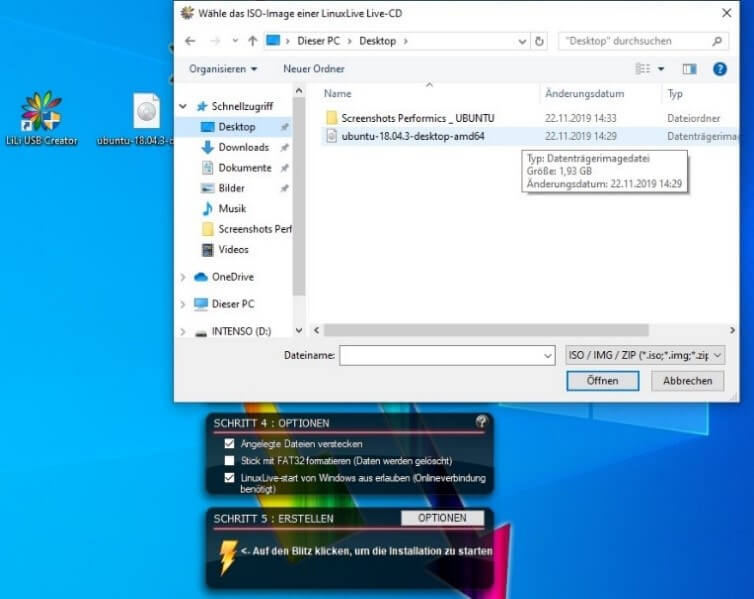Click the PC icon in address bar
The image size is (754, 599).
[x=273, y=40]
